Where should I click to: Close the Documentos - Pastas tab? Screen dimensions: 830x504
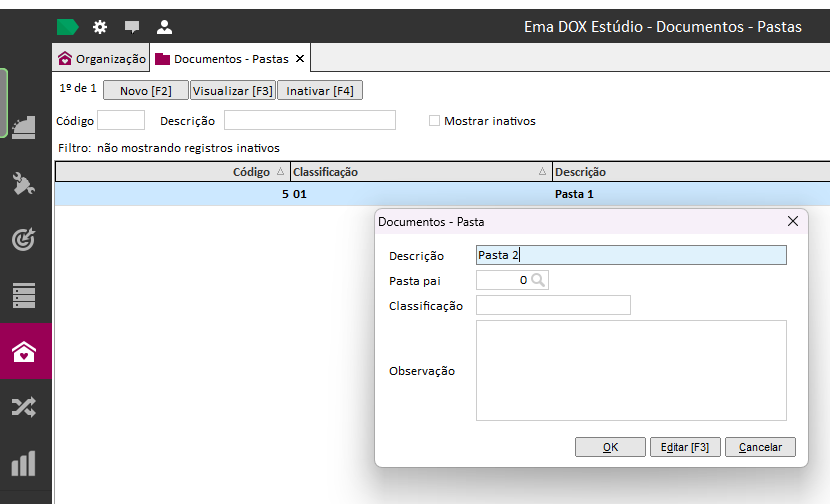coord(300,59)
